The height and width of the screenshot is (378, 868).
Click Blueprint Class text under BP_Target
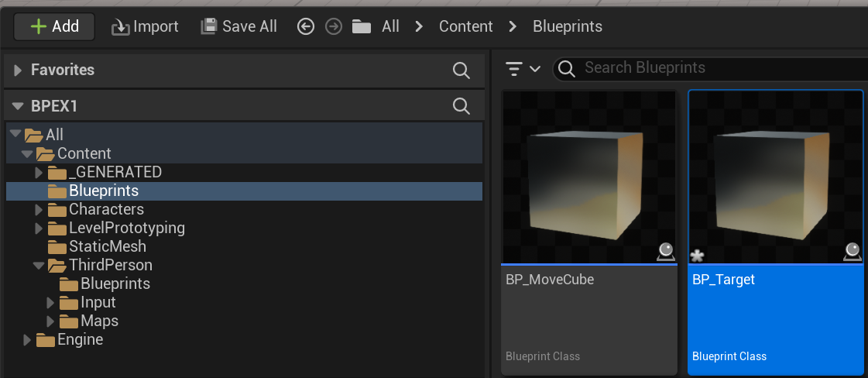click(x=729, y=356)
